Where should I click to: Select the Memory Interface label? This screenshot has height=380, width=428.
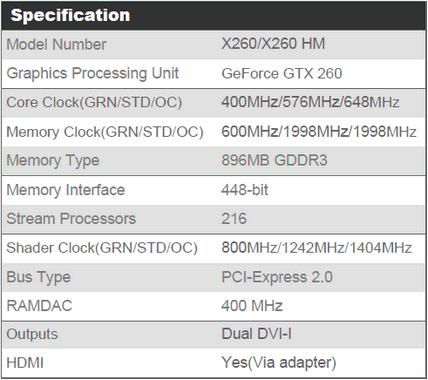[66, 190]
